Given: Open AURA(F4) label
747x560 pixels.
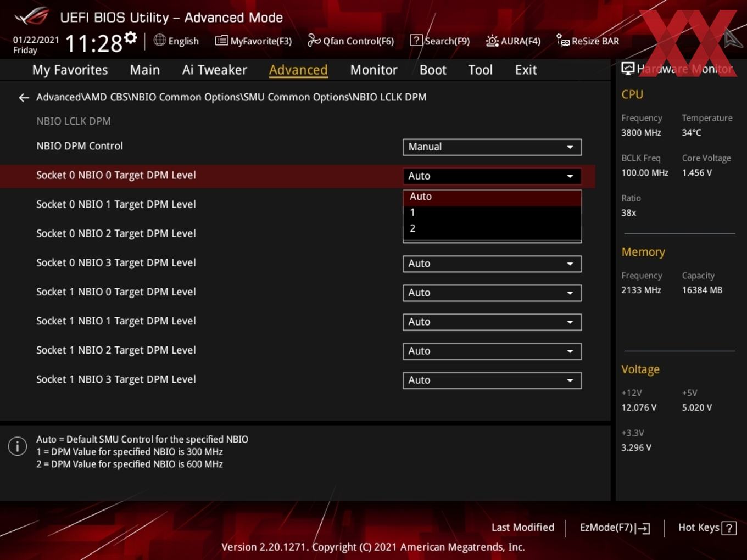Looking at the screenshot, I should 521,41.
